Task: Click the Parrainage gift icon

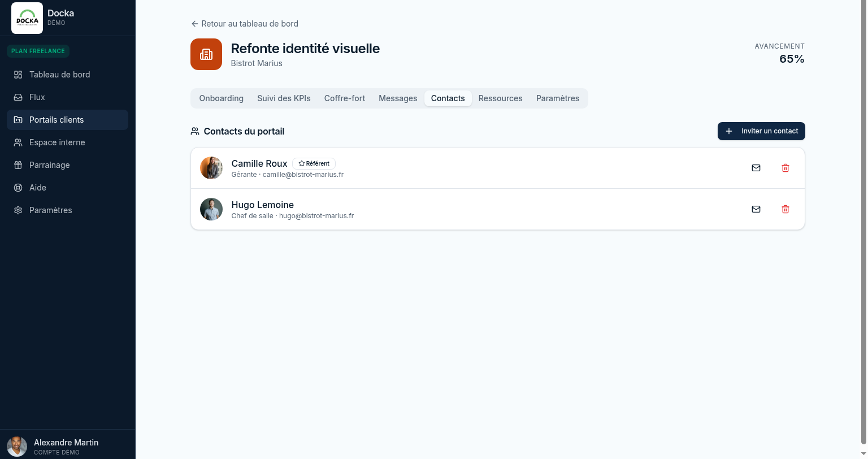Action: pyautogui.click(x=18, y=165)
